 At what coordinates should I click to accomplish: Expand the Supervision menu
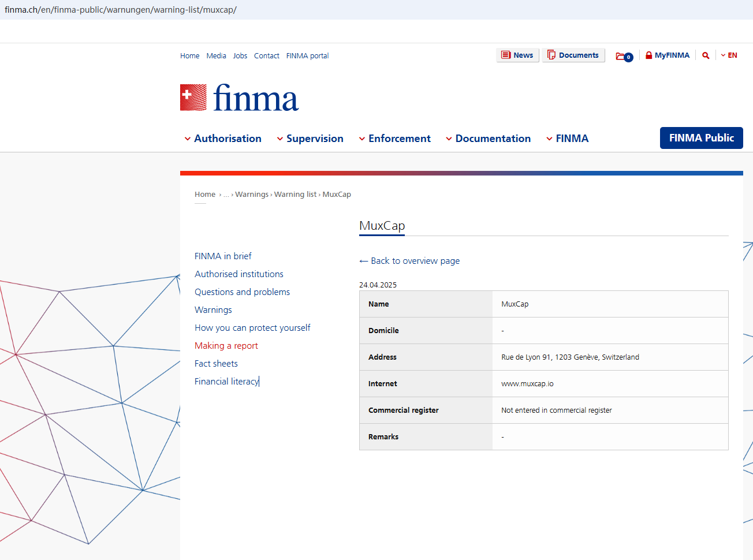click(310, 139)
